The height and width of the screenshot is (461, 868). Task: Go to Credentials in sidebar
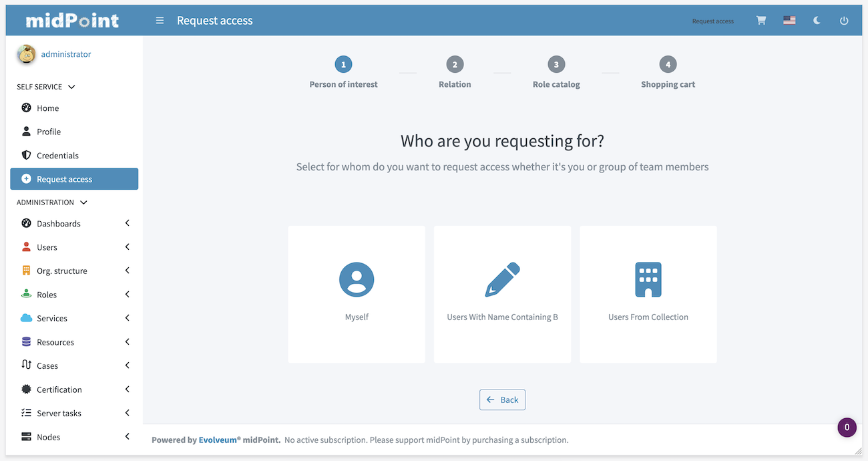tap(57, 156)
